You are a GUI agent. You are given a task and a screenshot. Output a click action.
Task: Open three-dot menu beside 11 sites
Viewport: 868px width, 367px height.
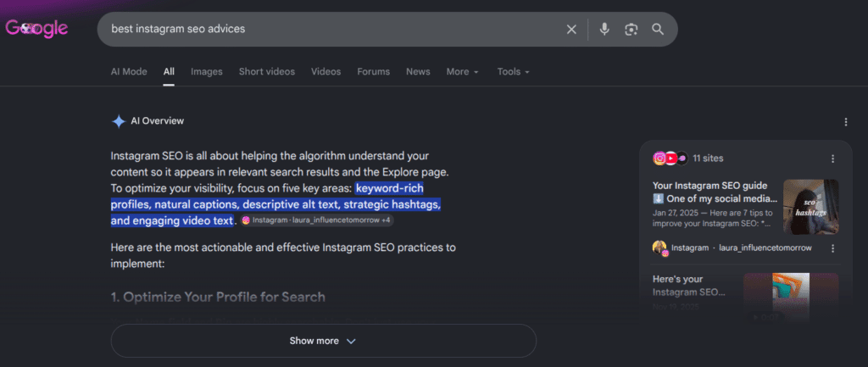[x=832, y=158]
